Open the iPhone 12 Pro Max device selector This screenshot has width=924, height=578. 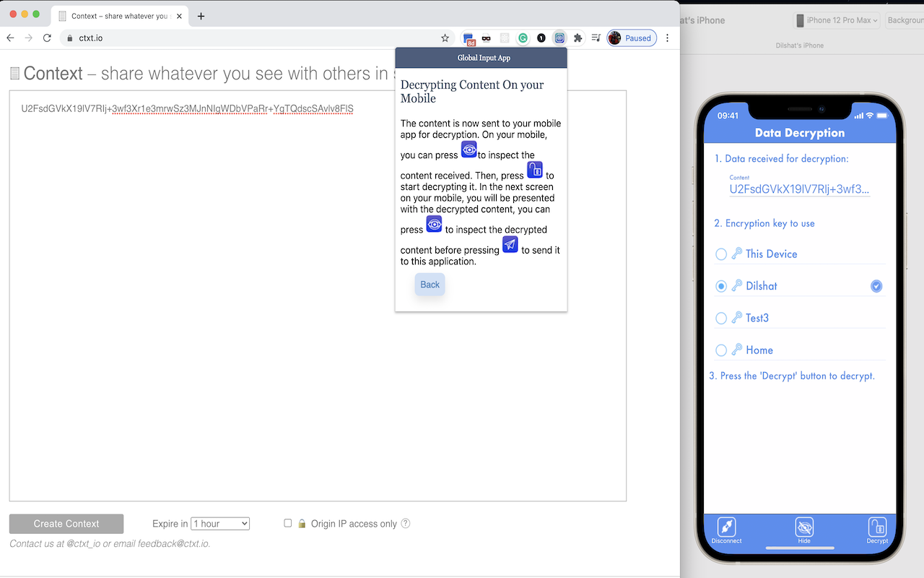(x=837, y=20)
